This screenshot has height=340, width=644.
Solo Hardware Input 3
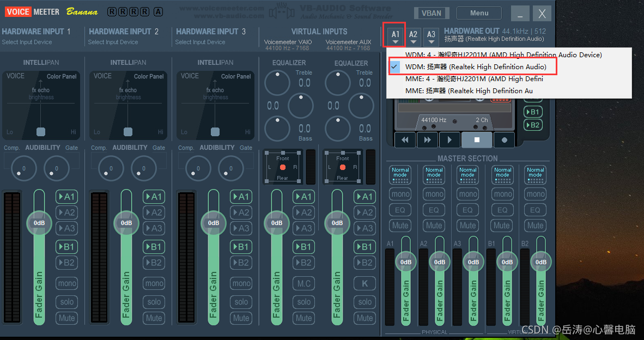point(241,302)
